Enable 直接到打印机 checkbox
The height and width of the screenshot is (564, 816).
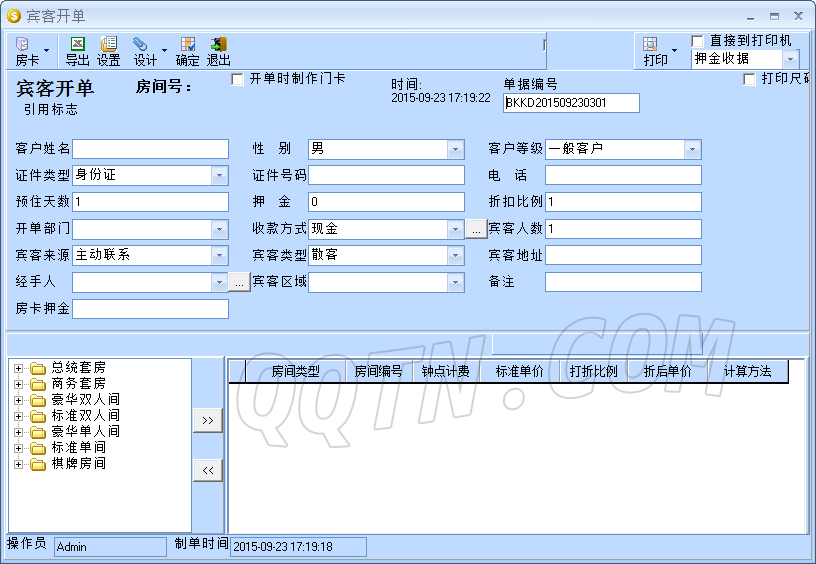click(698, 41)
